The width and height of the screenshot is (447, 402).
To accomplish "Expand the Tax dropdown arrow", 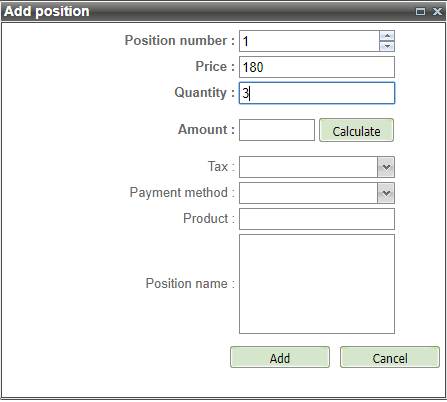I will 386,167.
